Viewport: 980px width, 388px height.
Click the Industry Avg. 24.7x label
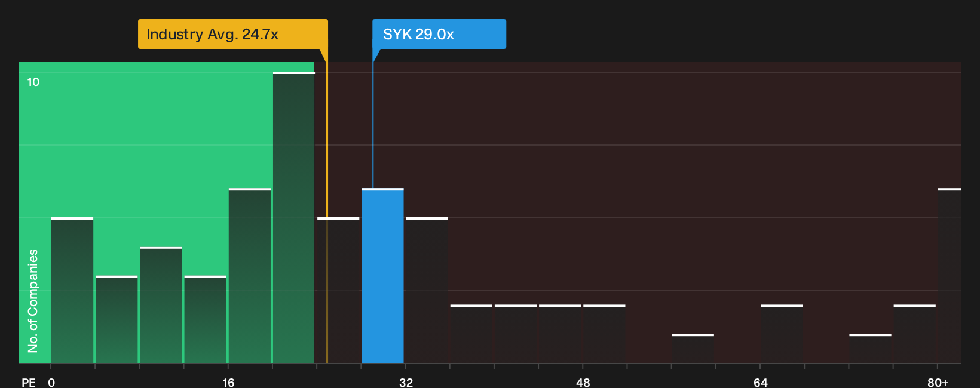[x=232, y=34]
